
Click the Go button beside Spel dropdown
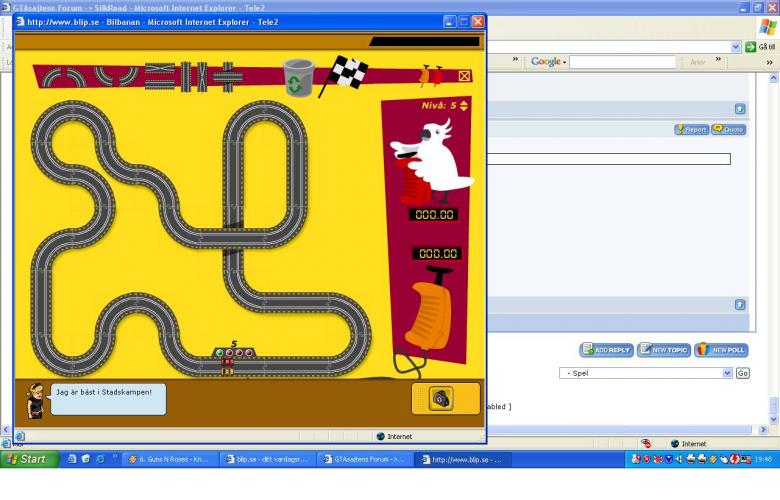(742, 373)
